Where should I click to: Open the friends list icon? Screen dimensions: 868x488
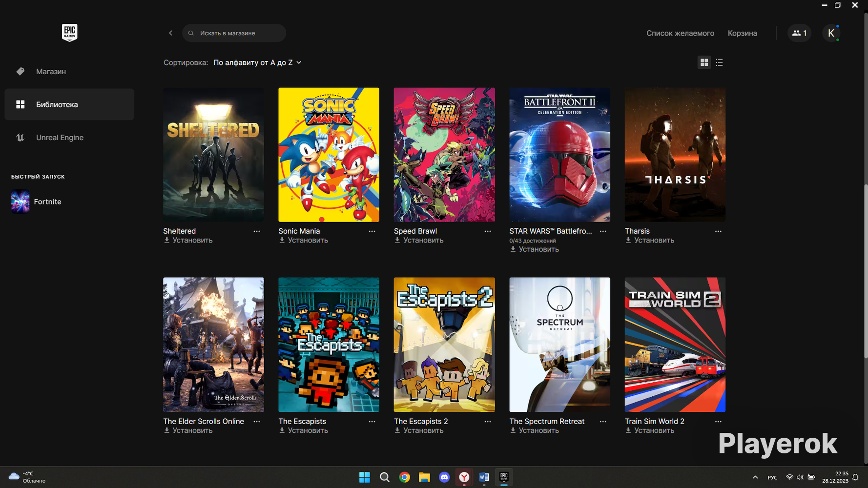point(799,33)
